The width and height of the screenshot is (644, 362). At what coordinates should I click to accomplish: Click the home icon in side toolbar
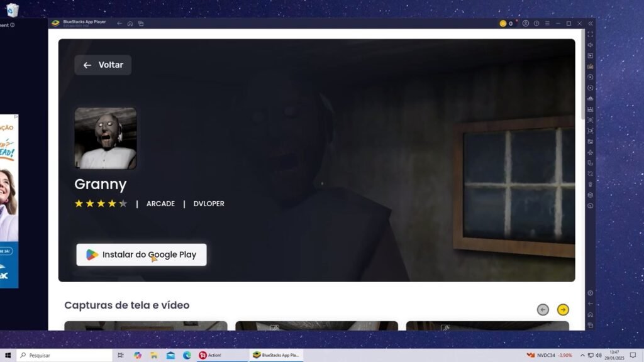590,314
